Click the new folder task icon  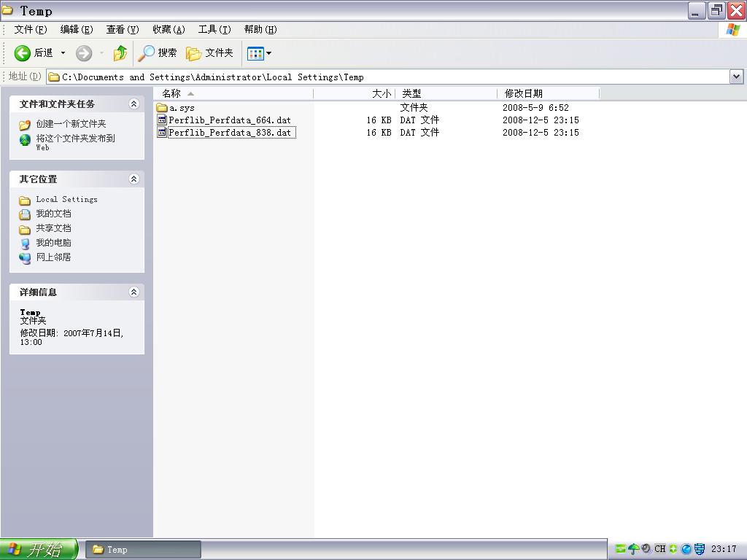25,125
